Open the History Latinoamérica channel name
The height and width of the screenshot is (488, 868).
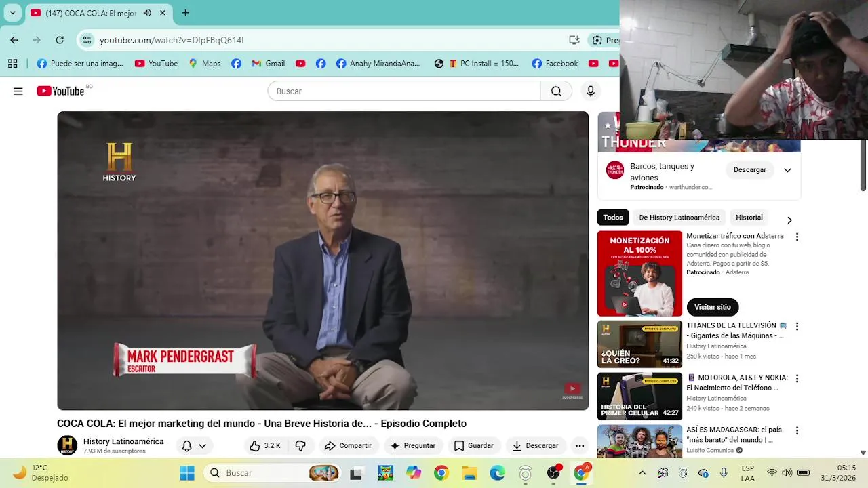pyautogui.click(x=123, y=441)
